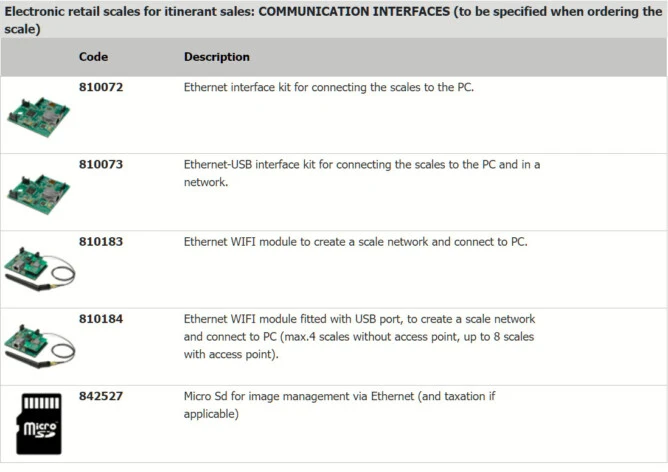Click the 'Ethernet interface kit for connecting' description
The width and height of the screenshot is (668, 472).
point(329,87)
